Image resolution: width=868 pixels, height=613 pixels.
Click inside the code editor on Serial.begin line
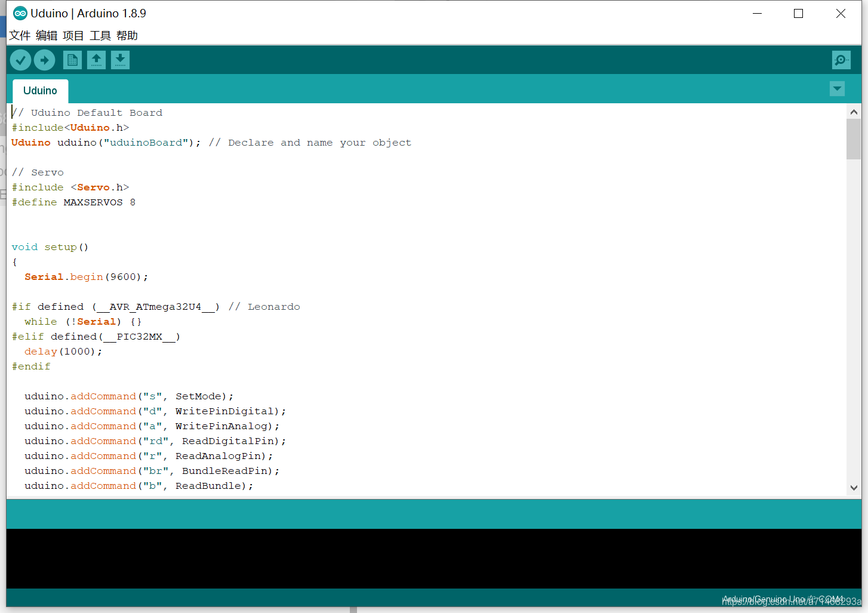tap(85, 276)
